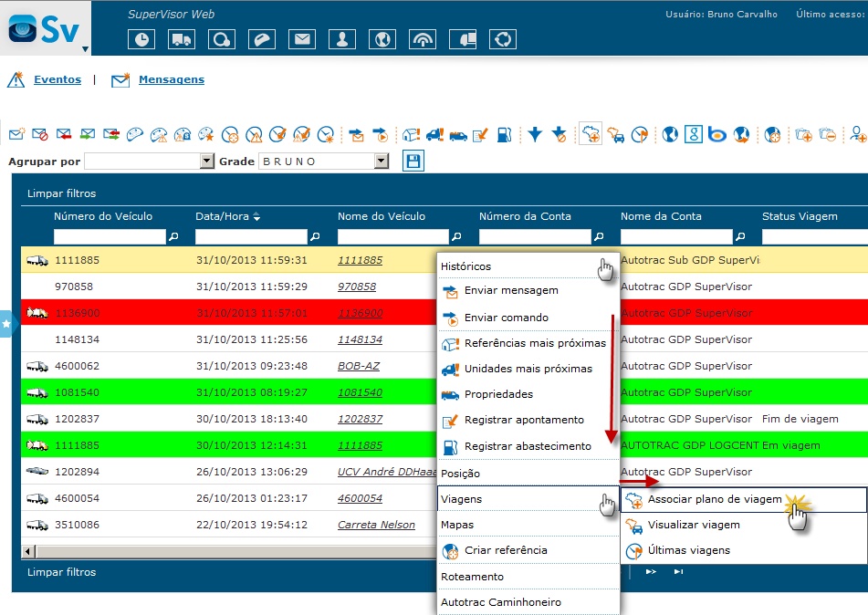Expand the Históricos submenu

528,266
